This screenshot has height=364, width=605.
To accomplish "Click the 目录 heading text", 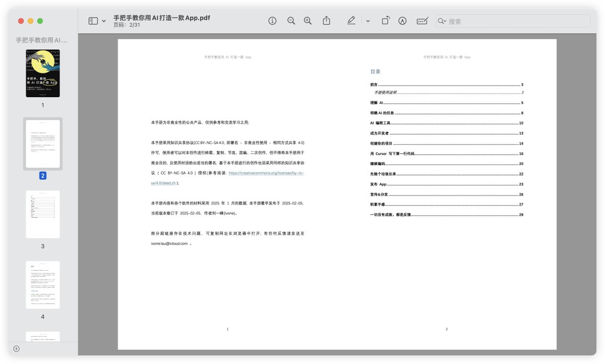I will 375,72.
